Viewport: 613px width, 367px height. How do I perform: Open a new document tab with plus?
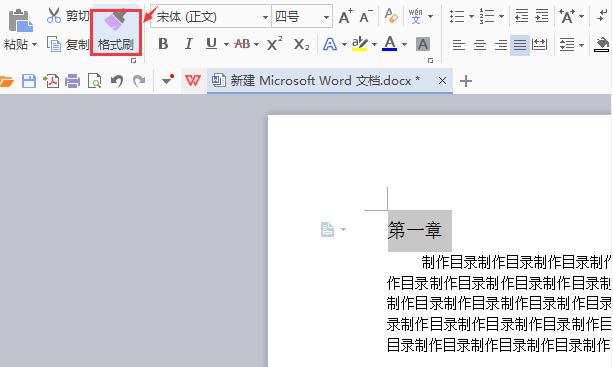coord(466,81)
